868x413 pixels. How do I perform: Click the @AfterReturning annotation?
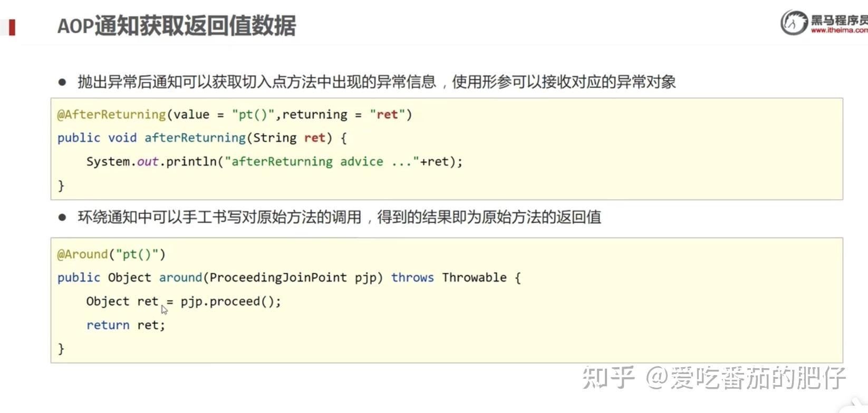point(111,114)
